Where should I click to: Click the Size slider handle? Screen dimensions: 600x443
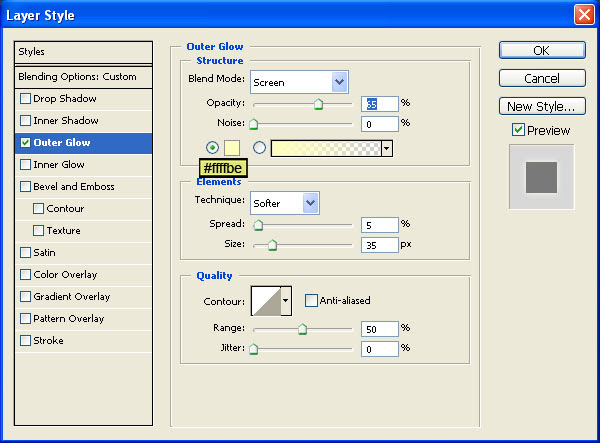click(x=272, y=245)
